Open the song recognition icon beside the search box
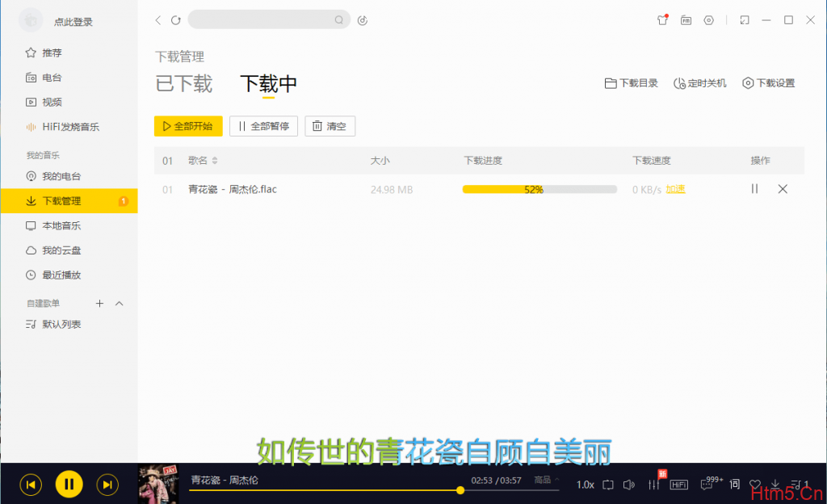Screen dimensions: 827x504 (x=363, y=20)
